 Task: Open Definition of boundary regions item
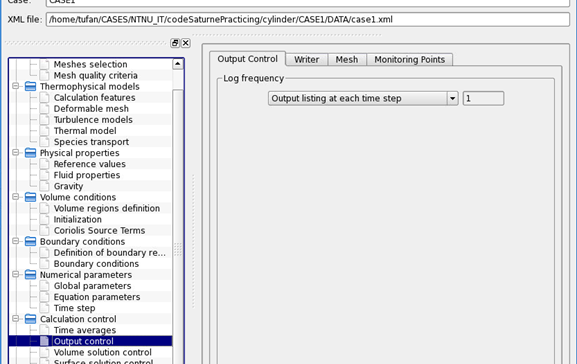point(109,252)
